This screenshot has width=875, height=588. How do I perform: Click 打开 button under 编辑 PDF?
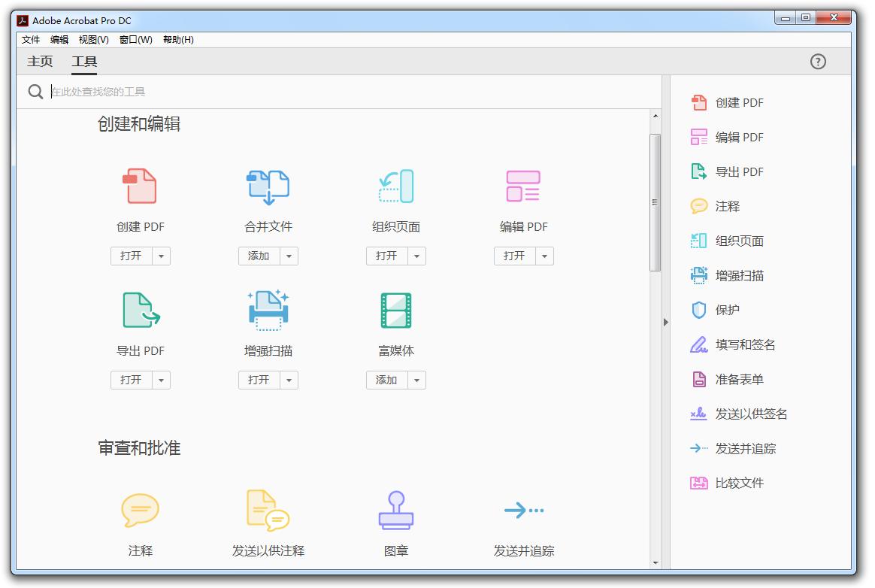click(515, 256)
